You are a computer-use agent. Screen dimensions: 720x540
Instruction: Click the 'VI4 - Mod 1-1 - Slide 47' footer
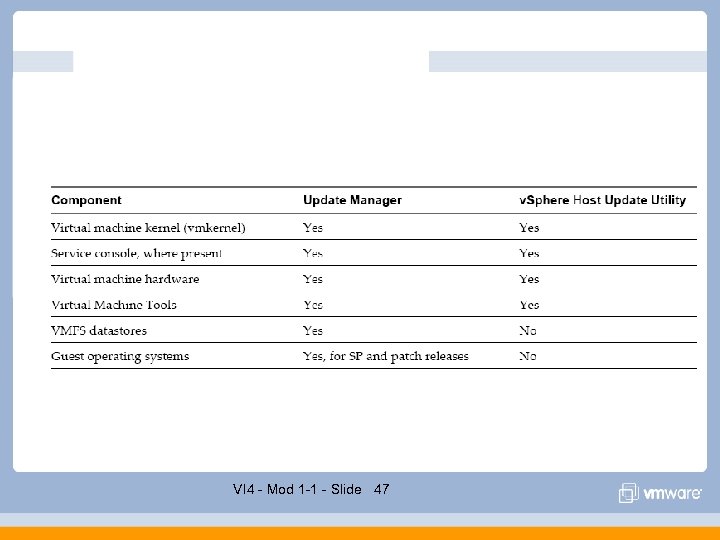tap(311, 489)
